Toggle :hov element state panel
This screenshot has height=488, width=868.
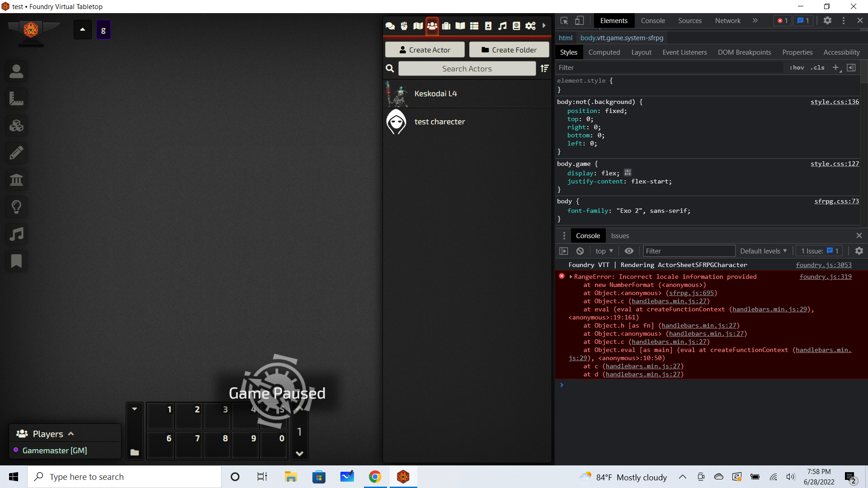[797, 68]
